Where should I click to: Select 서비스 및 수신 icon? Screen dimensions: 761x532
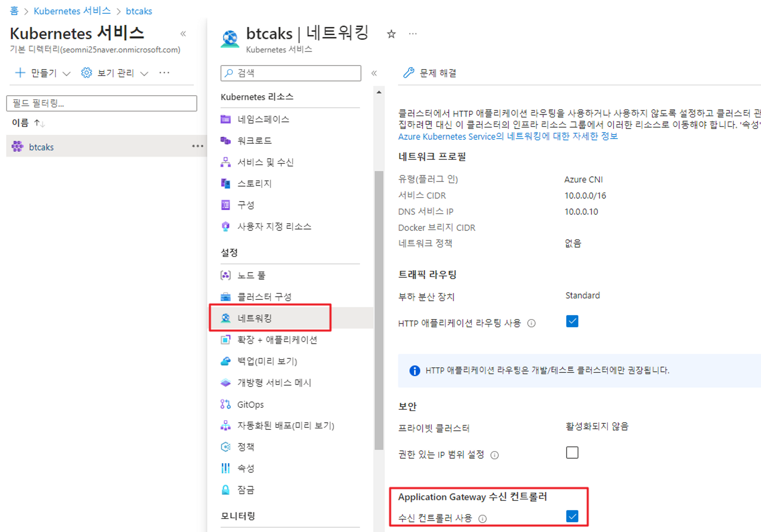tap(225, 162)
